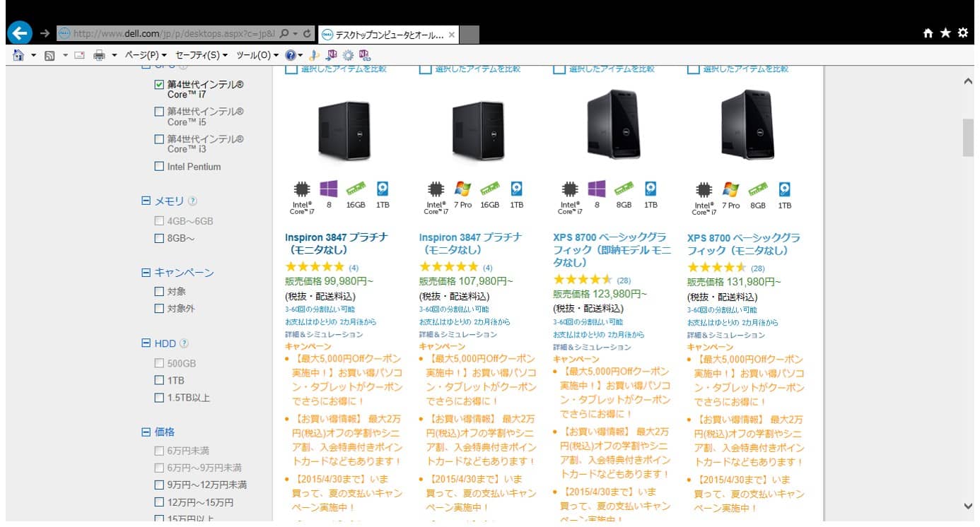Open the Inspiron 3847 link priced 99,980円
Viewport: 980px width, 527px height.
(337, 244)
